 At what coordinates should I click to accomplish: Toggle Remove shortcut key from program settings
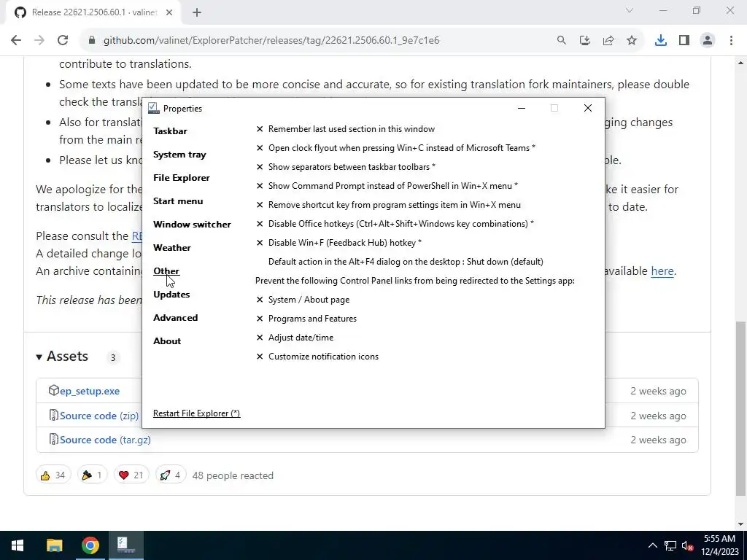[388, 205]
